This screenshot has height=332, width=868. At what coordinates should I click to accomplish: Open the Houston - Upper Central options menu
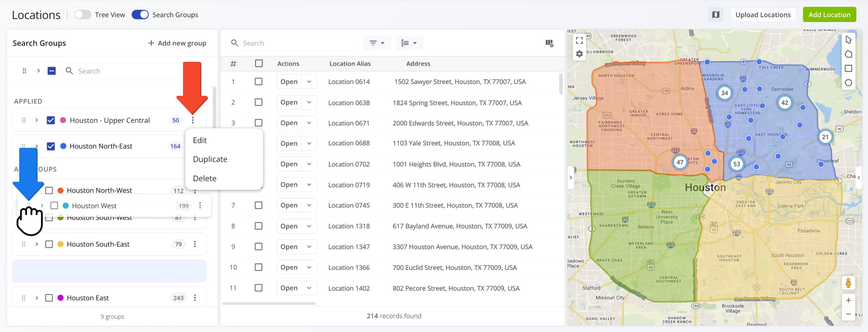193,120
